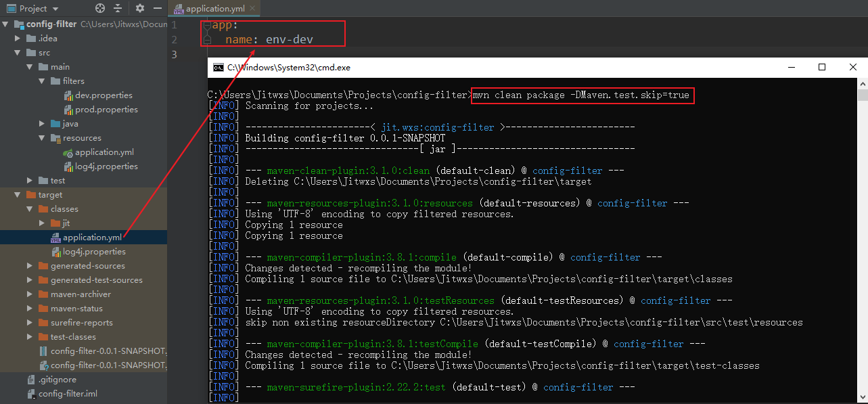Select the config-filter.iml file
The image size is (868, 404).
click(68, 394)
